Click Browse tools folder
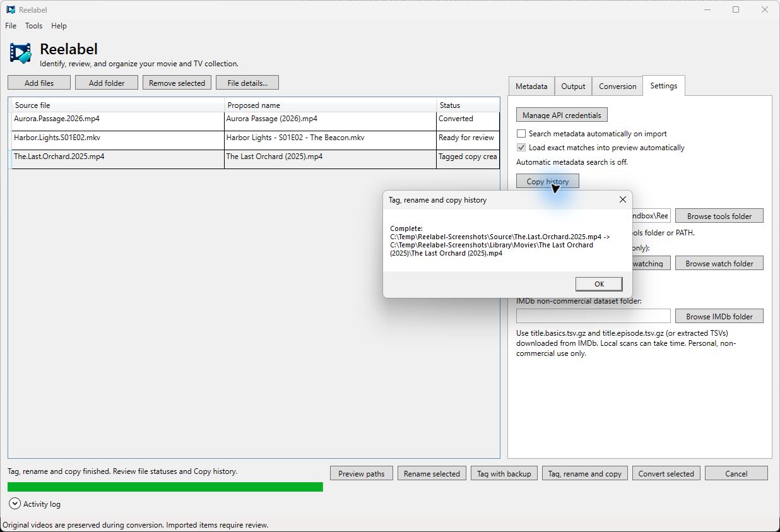Image resolution: width=780 pixels, height=532 pixels. pyautogui.click(x=719, y=216)
